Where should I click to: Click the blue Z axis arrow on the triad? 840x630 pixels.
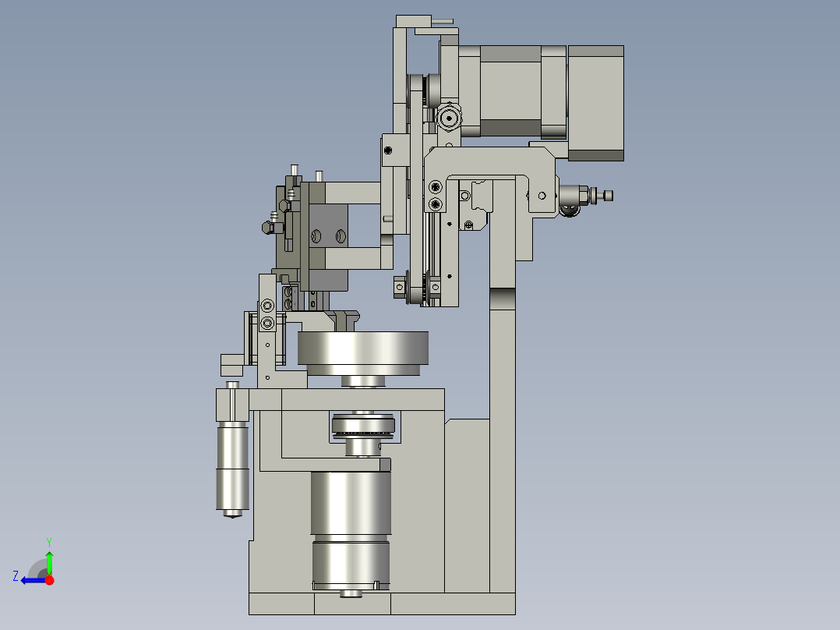point(33,580)
